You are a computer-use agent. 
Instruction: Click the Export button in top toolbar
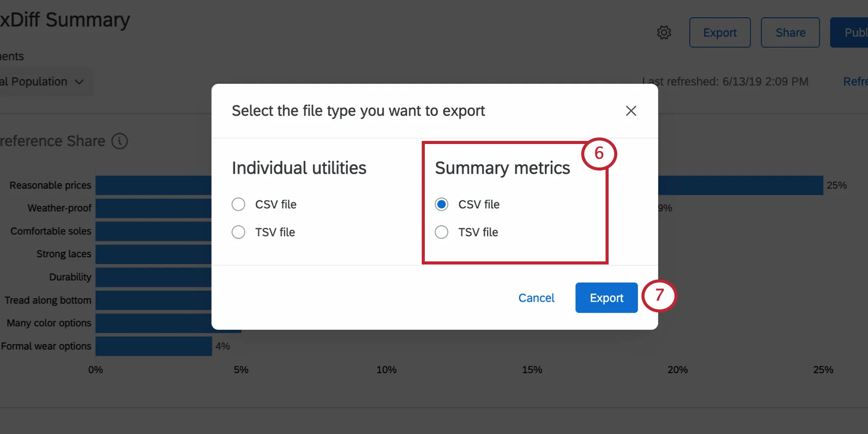719,33
